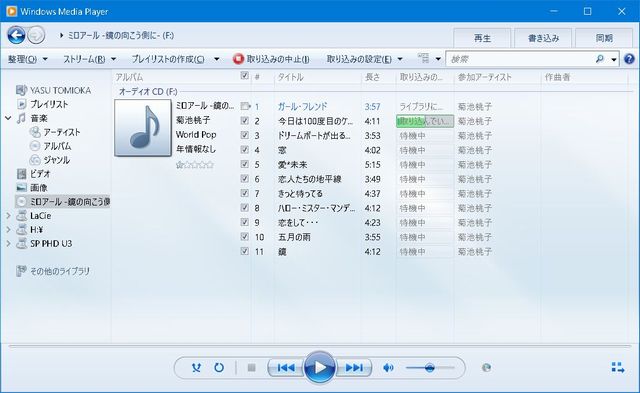Image resolution: width=640 pixels, height=393 pixels.
Task: Open YASU TOMIOKA library node
Action: pyautogui.click(x=60, y=90)
